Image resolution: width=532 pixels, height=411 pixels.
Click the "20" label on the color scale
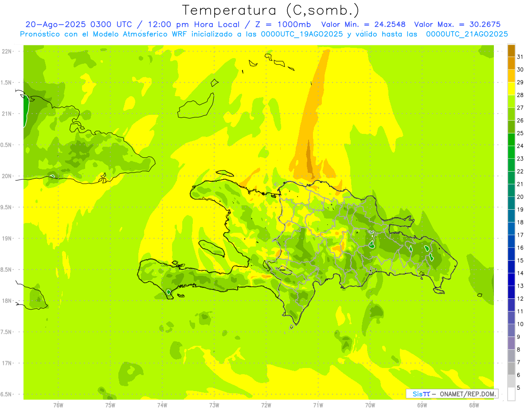520,197
